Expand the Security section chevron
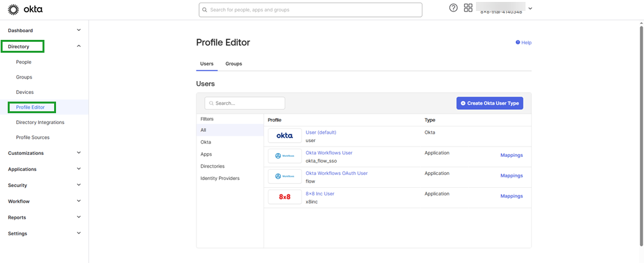Screen dimensions: 644x263 79,185
